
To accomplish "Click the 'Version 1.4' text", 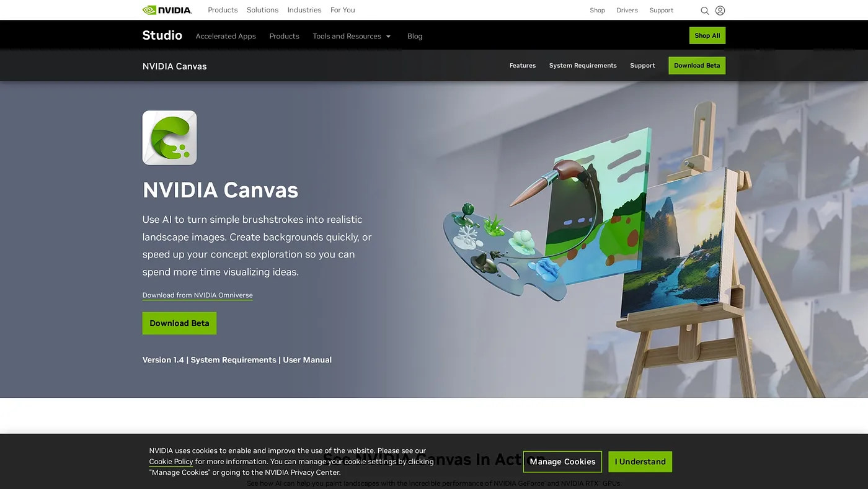I will pyautogui.click(x=163, y=360).
